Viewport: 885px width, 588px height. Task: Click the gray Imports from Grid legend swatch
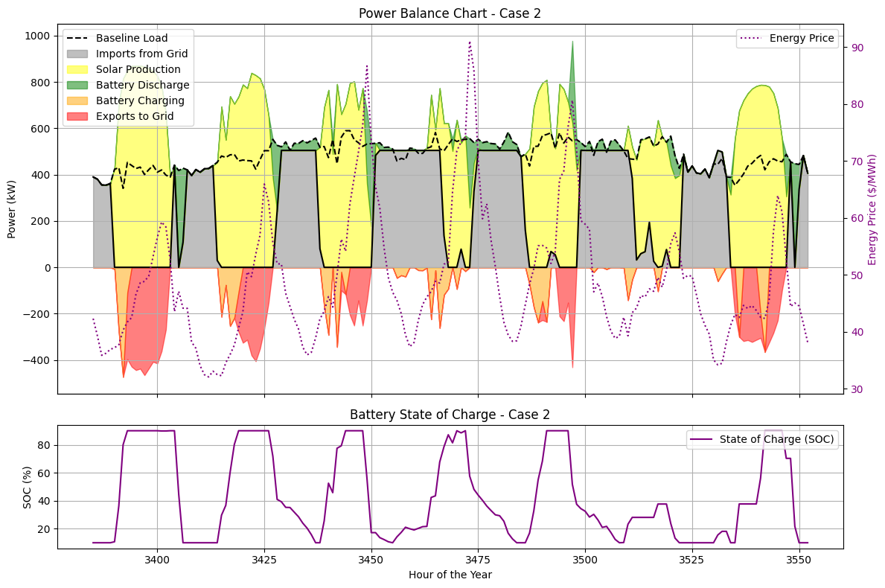(x=78, y=54)
